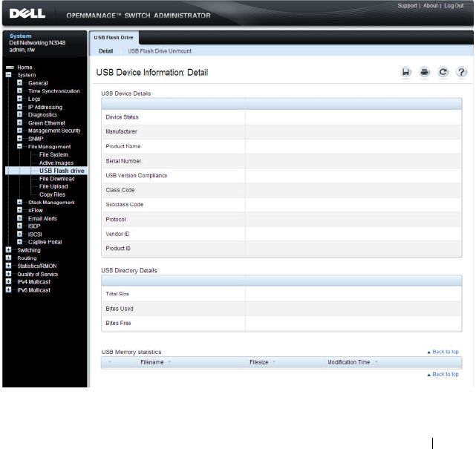Click the Print icon
Screen dimensions: 476x449
tap(425, 72)
